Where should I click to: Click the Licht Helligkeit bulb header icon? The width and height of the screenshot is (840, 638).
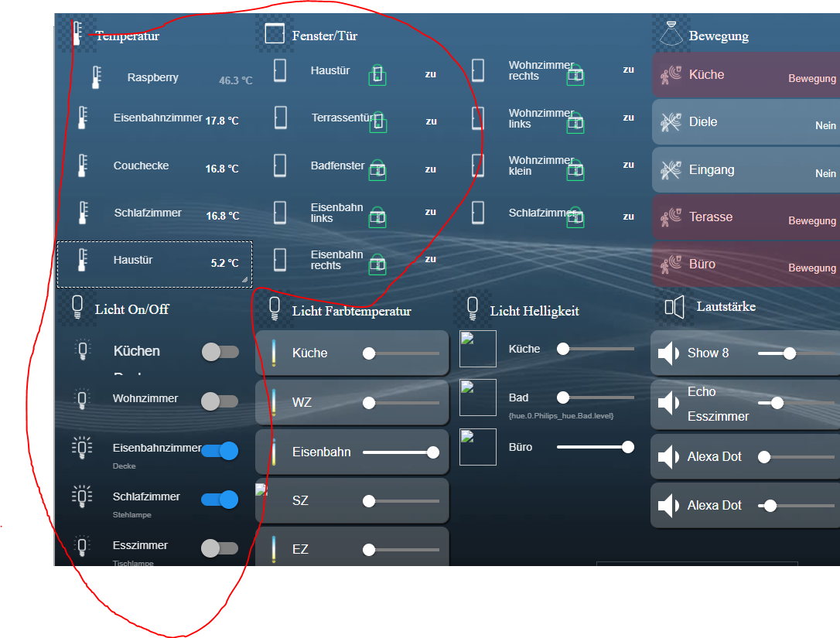[473, 309]
